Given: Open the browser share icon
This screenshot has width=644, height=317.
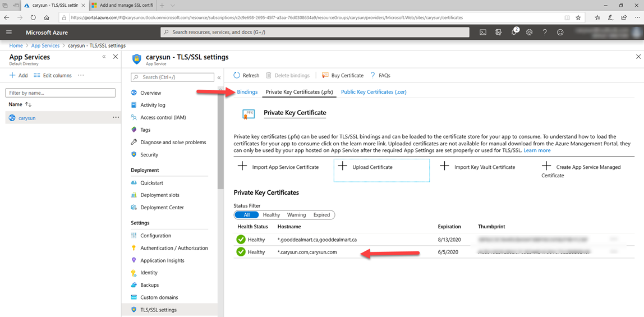Looking at the screenshot, I should [x=624, y=17].
